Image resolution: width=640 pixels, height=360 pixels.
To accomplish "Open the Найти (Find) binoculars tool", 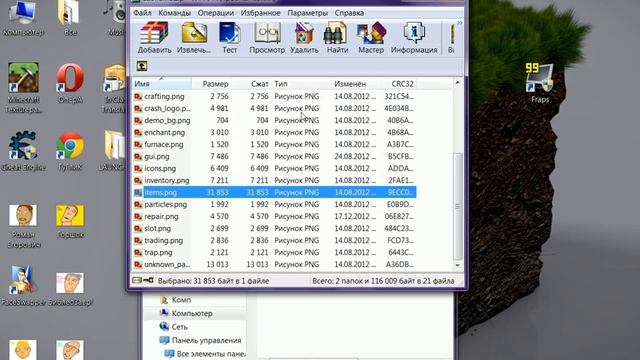I will pos(337,38).
